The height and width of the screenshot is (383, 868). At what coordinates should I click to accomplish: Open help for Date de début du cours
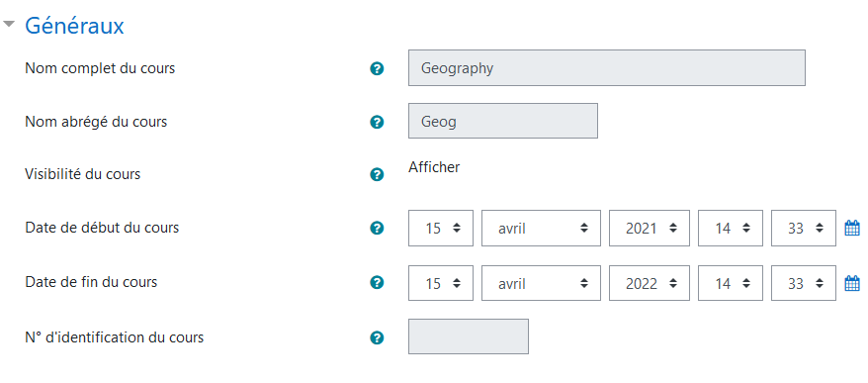[x=377, y=228]
